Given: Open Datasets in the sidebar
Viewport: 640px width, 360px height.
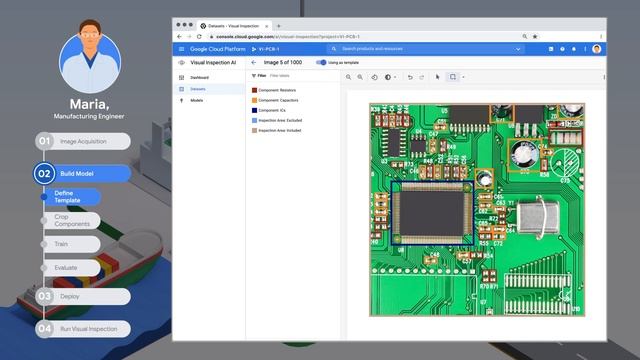Looking at the screenshot, I should click(x=209, y=89).
